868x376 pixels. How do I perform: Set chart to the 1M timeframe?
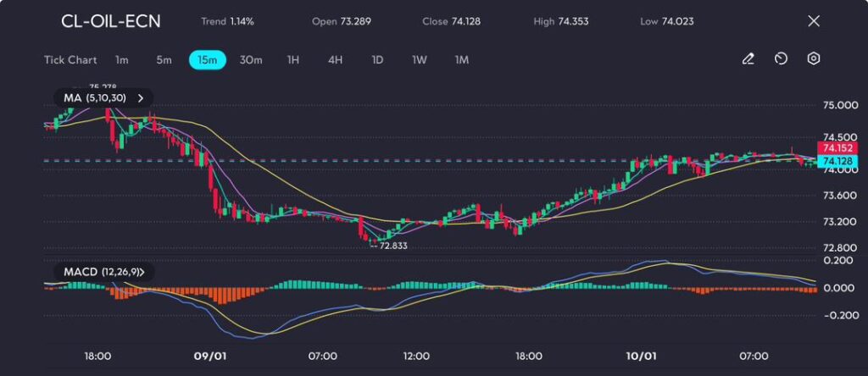pos(461,60)
